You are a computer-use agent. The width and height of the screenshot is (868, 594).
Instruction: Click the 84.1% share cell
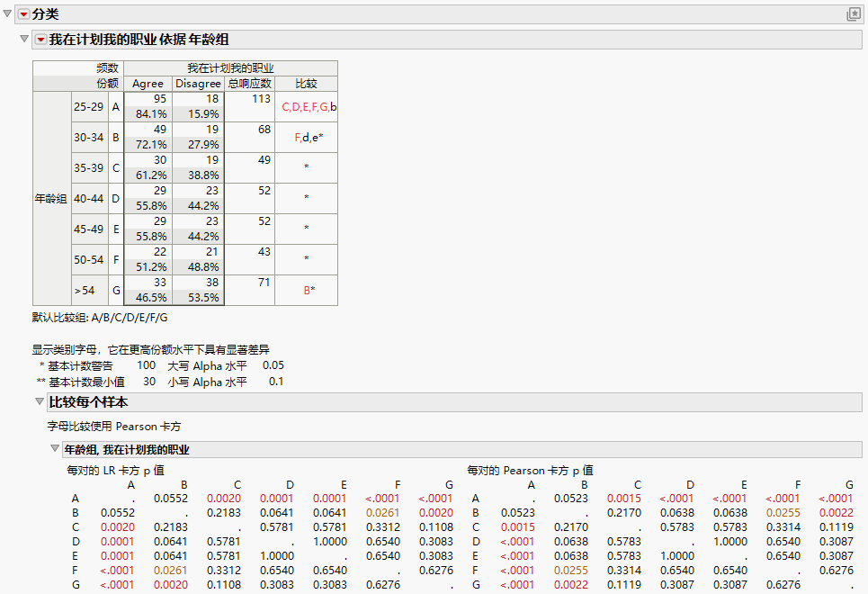(x=148, y=113)
